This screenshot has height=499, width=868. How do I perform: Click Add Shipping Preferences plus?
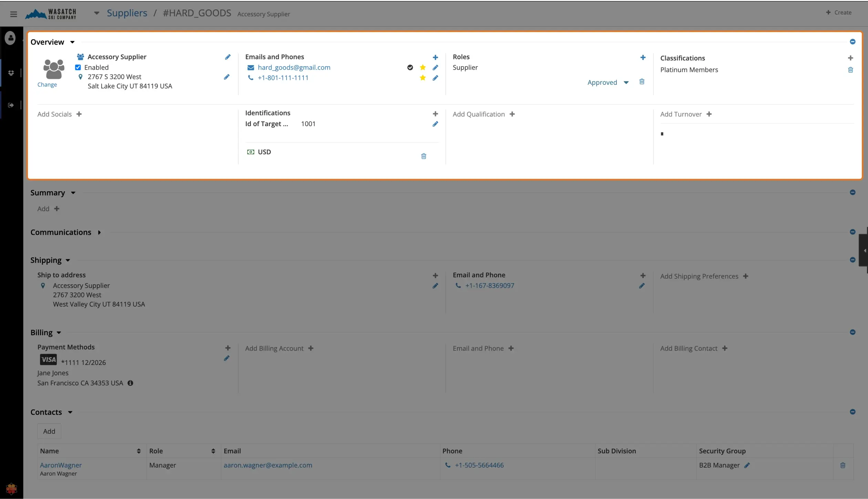(x=745, y=276)
